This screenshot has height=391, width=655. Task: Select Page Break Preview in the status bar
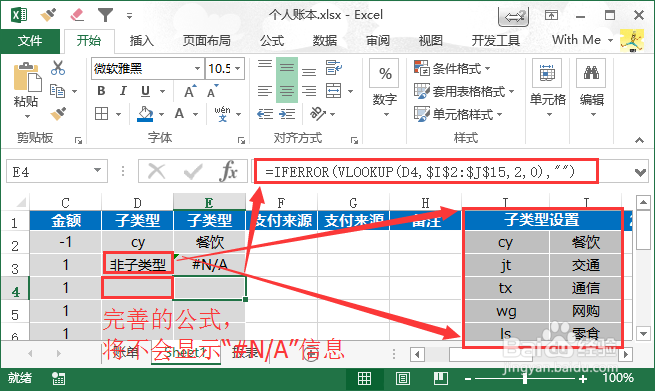pyautogui.click(x=440, y=378)
